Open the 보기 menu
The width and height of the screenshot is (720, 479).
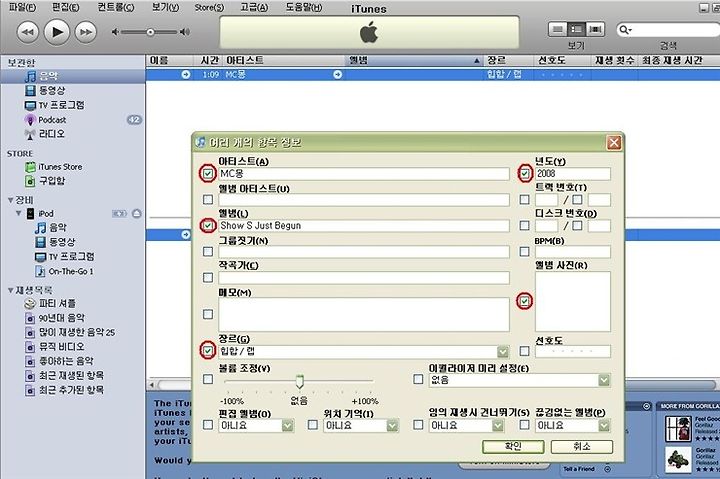[x=165, y=7]
